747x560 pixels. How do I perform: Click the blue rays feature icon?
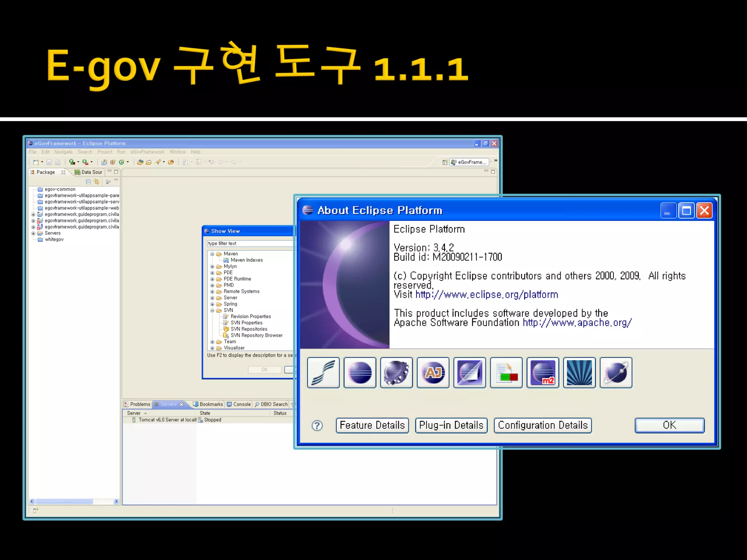[x=579, y=373]
